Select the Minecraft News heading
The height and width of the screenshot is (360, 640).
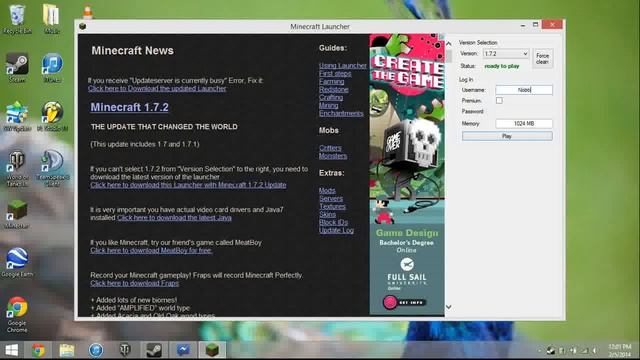[x=133, y=51]
